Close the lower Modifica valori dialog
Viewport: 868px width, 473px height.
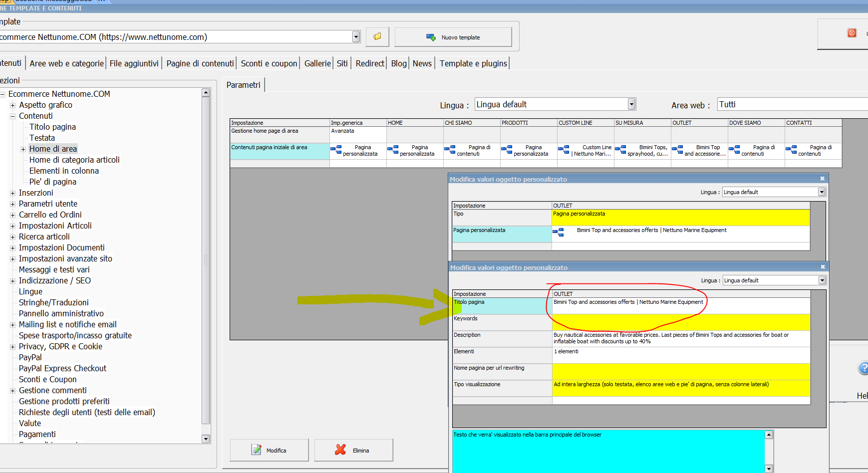[x=823, y=267]
